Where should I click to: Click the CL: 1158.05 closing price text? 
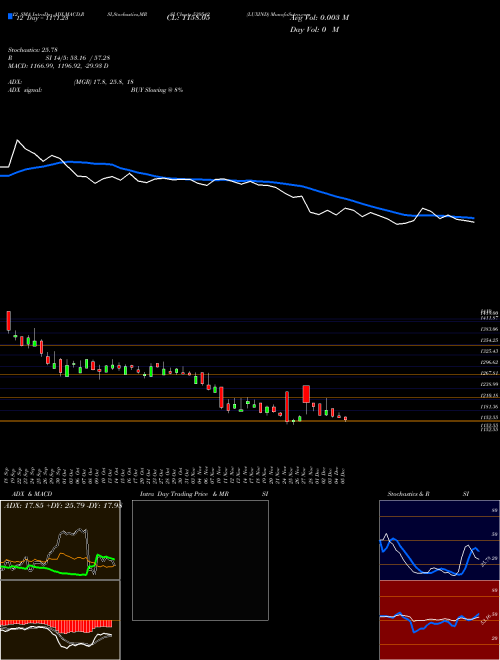tap(189, 18)
